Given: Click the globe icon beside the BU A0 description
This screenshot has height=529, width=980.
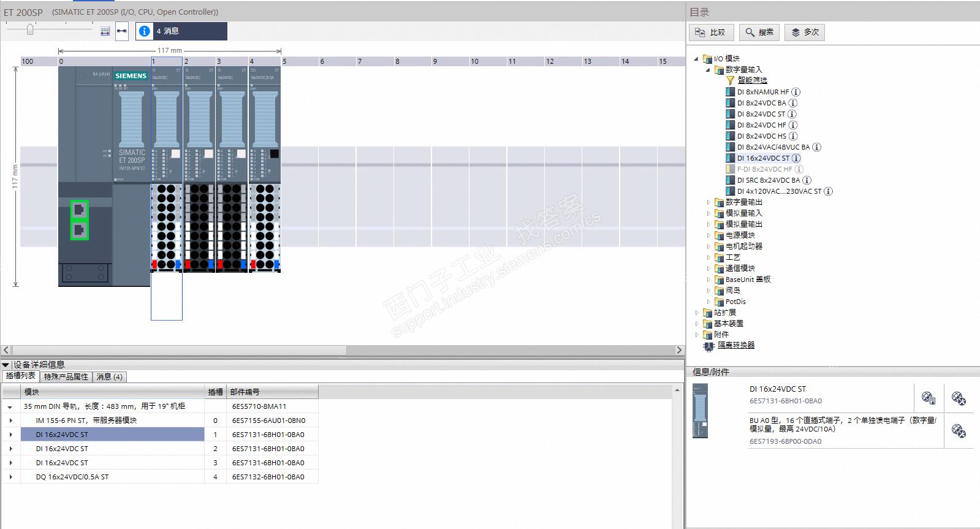Looking at the screenshot, I should (x=959, y=430).
